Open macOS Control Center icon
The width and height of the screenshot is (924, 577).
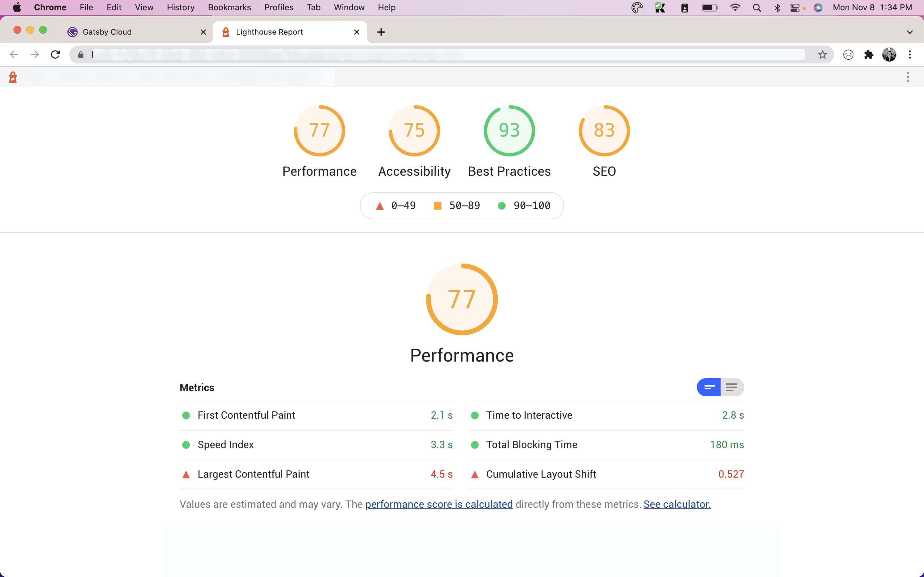795,8
